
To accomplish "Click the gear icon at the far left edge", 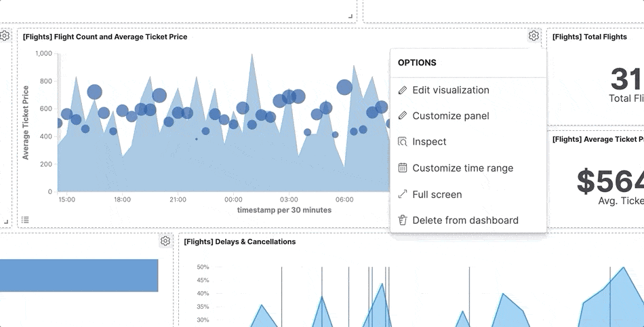I will point(5,36).
